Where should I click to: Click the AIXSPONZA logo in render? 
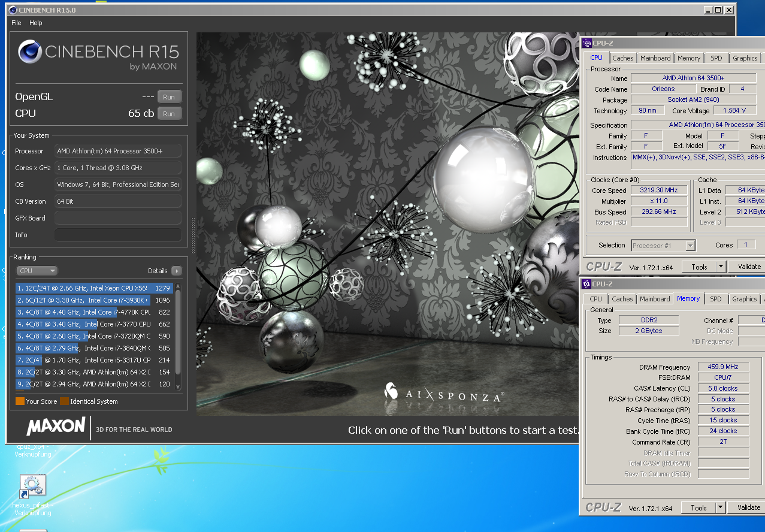pos(444,394)
